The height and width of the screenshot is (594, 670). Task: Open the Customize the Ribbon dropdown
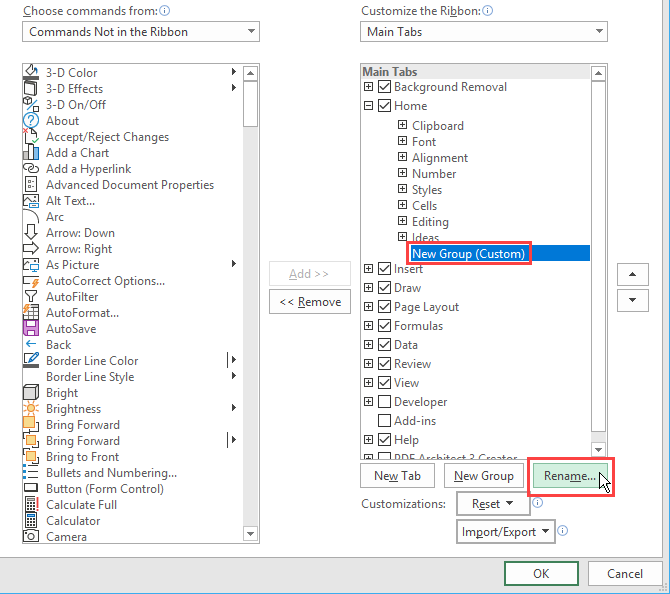(x=483, y=32)
